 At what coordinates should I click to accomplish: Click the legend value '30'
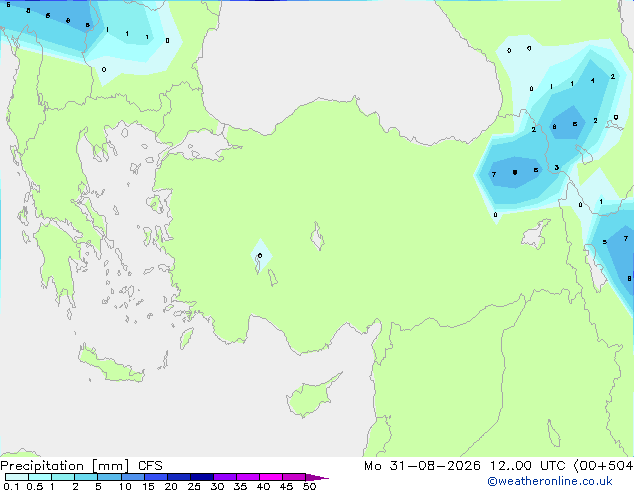coord(217,486)
